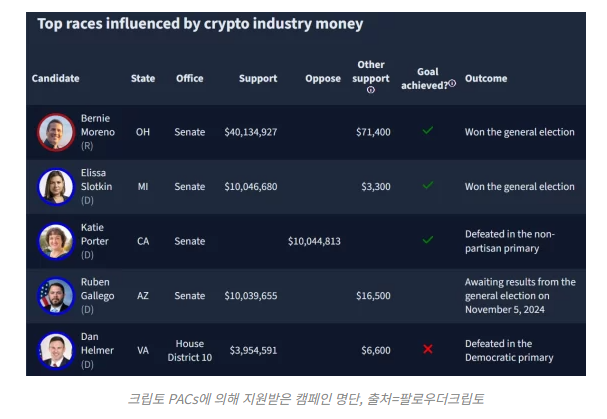Screen dimensions: 607x419
Task: Click the green checkmark in Elissa Slotkin's row
Action: 428,185
